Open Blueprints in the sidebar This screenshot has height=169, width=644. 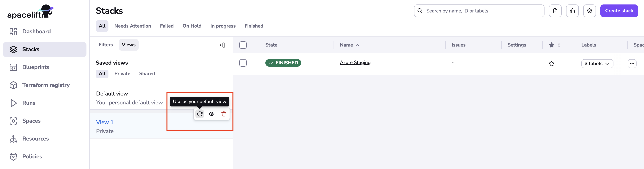[36, 67]
